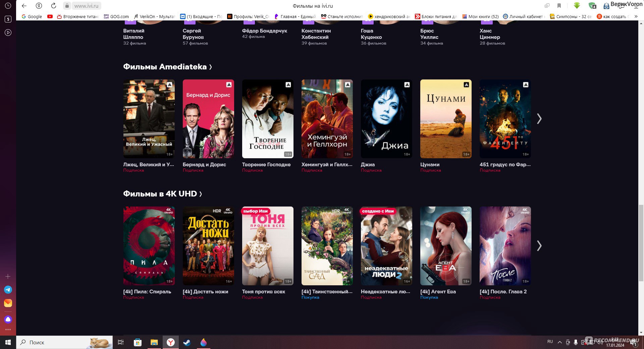Add a sidebar item with plus icon
644x349 pixels.
click(8, 276)
